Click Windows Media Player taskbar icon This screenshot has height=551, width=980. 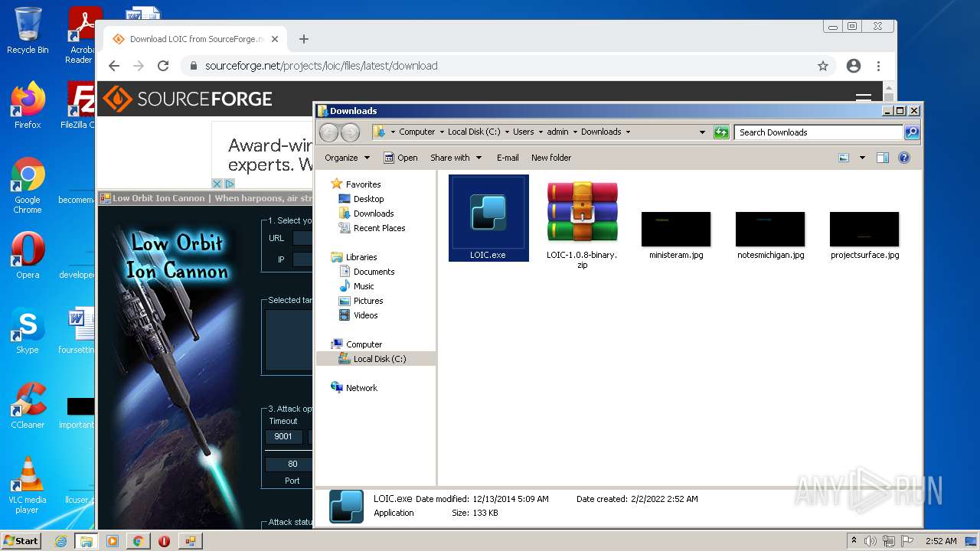[113, 541]
